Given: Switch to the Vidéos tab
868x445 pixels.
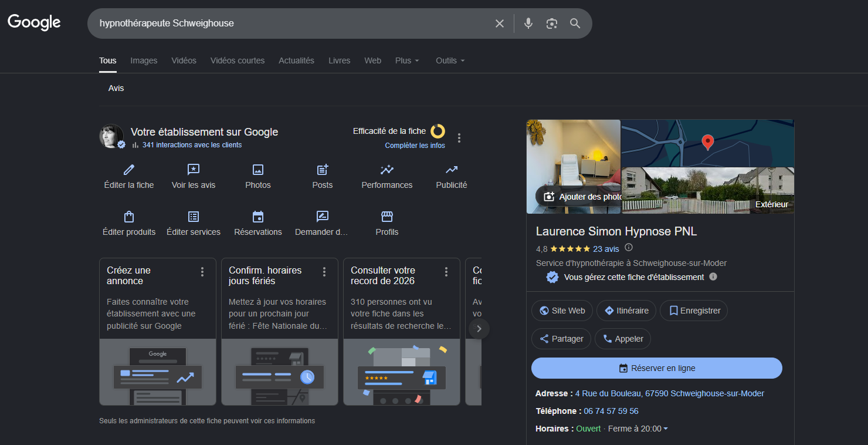Looking at the screenshot, I should [x=184, y=60].
